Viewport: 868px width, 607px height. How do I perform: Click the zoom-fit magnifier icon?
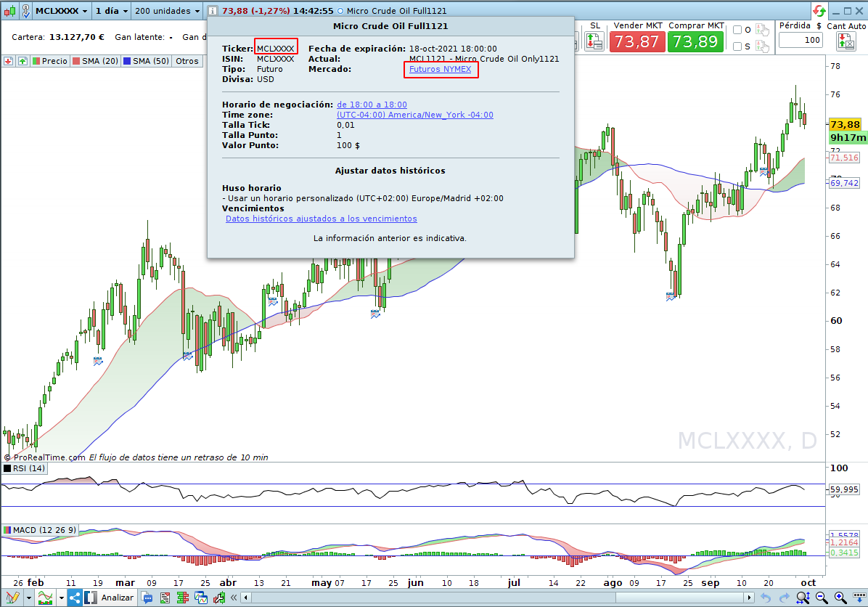(803, 598)
